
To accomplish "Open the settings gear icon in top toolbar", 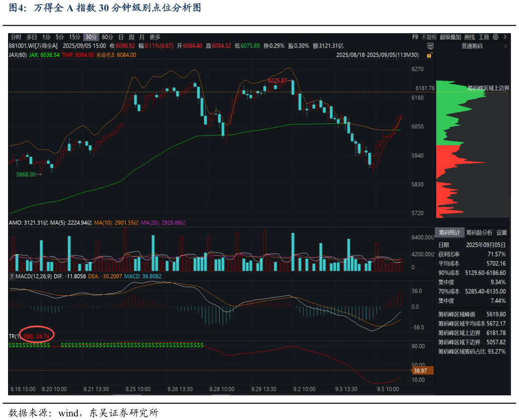I will click(x=496, y=37).
